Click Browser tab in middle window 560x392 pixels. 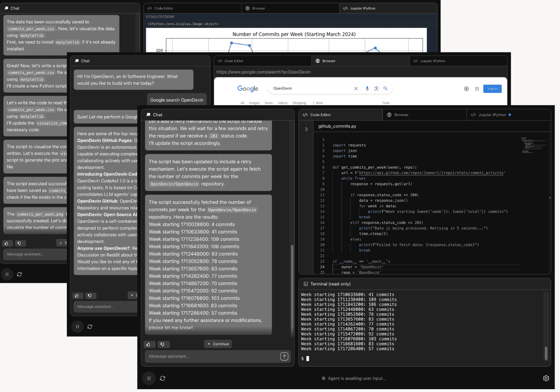pos(360,61)
